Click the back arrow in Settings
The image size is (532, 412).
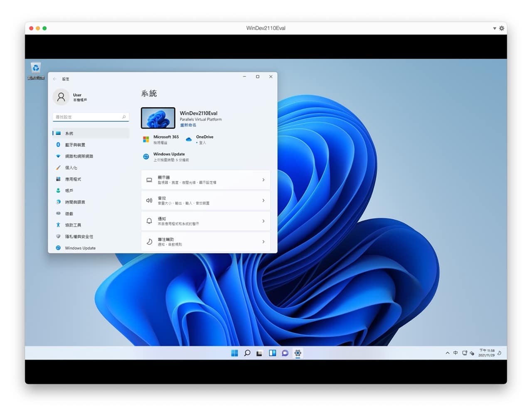55,79
